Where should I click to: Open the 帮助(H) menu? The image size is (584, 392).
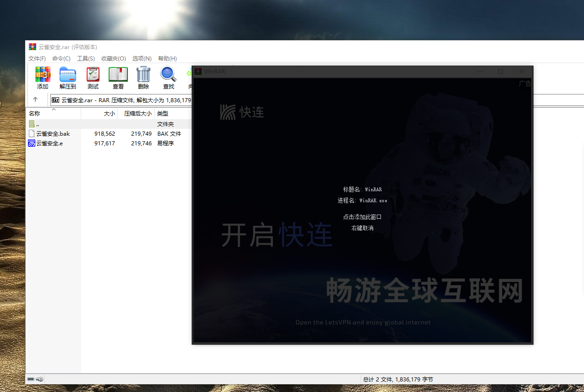167,58
